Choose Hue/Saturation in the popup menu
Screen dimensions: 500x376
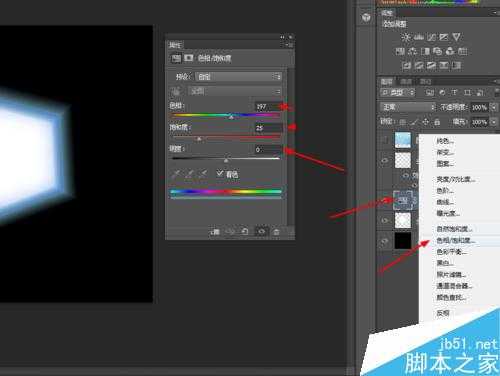point(456,240)
